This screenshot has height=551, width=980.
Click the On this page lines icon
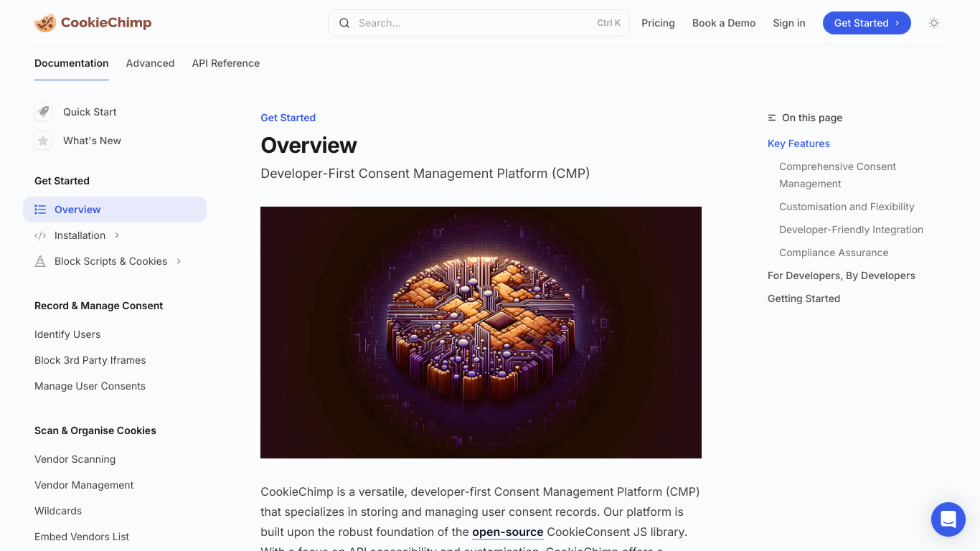coord(772,118)
